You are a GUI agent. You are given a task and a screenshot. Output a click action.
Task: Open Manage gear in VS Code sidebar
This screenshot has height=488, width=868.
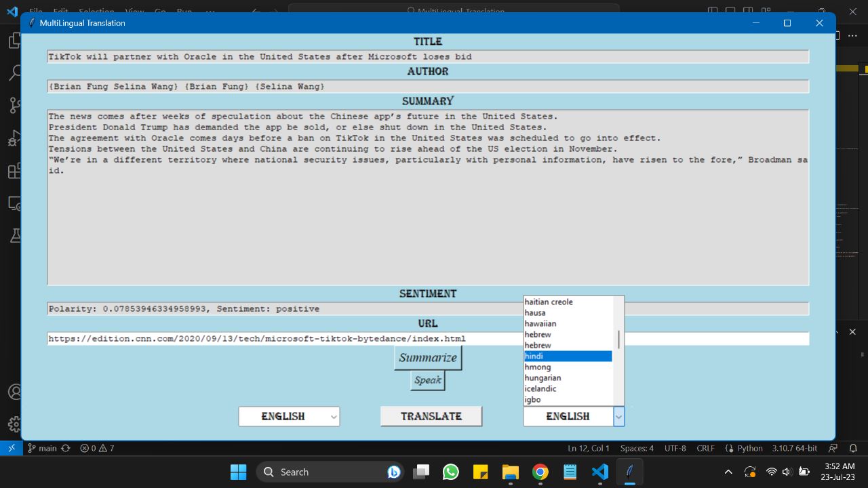coord(14,424)
